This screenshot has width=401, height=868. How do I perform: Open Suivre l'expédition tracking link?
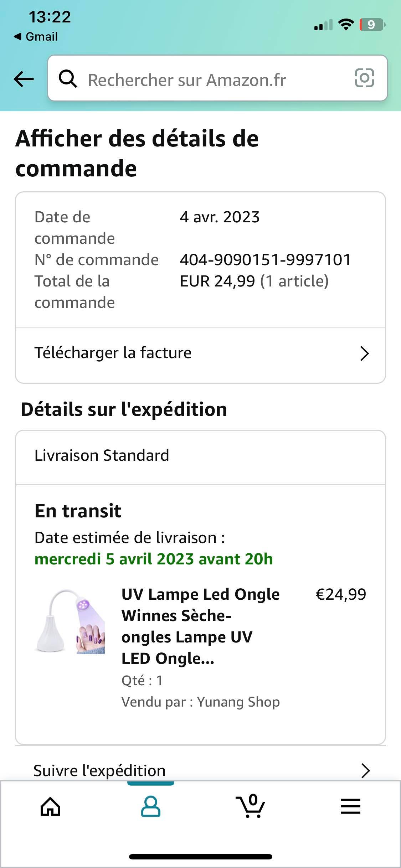[99, 770]
